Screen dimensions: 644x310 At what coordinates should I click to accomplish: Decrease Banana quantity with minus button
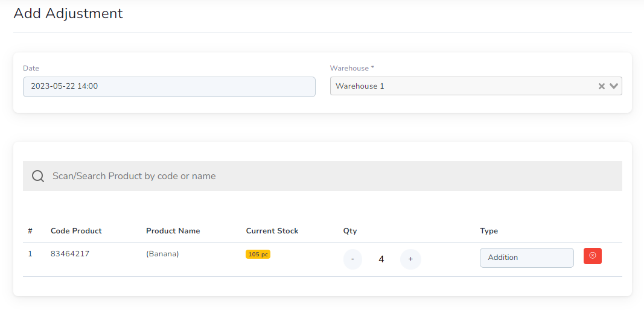[352, 259]
